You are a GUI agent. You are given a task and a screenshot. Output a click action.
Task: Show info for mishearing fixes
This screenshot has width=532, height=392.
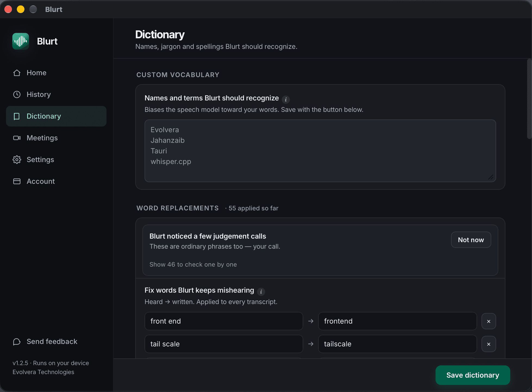click(261, 292)
